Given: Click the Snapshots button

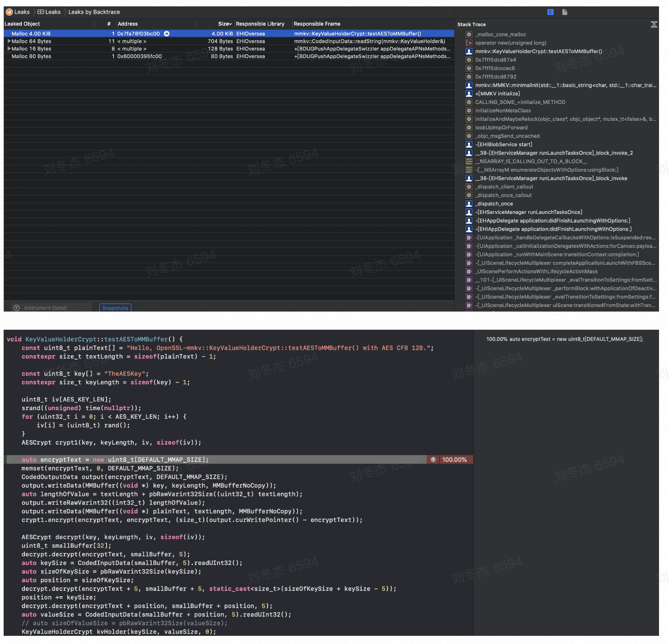Looking at the screenshot, I should click(115, 308).
